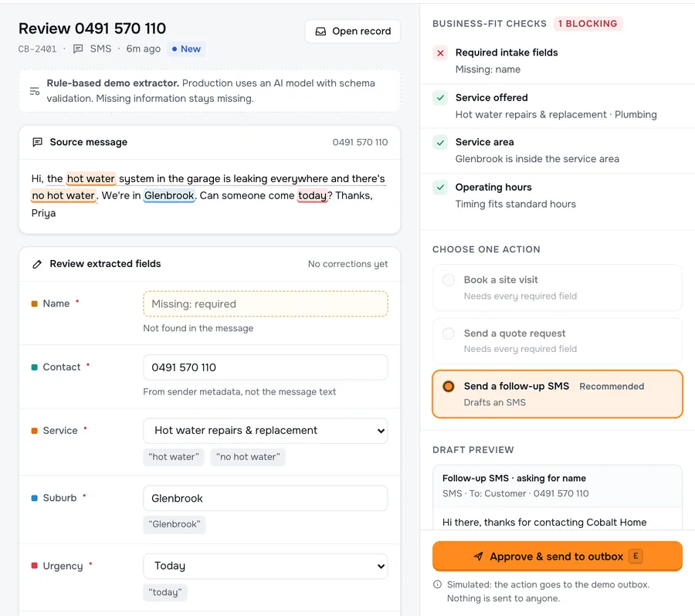The height and width of the screenshot is (616, 695).
Task: Click the Source message chat icon
Action: tap(38, 142)
